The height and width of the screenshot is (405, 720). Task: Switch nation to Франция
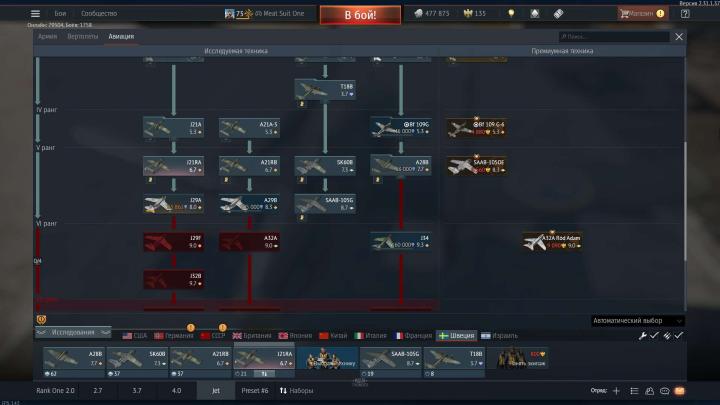[x=413, y=336]
